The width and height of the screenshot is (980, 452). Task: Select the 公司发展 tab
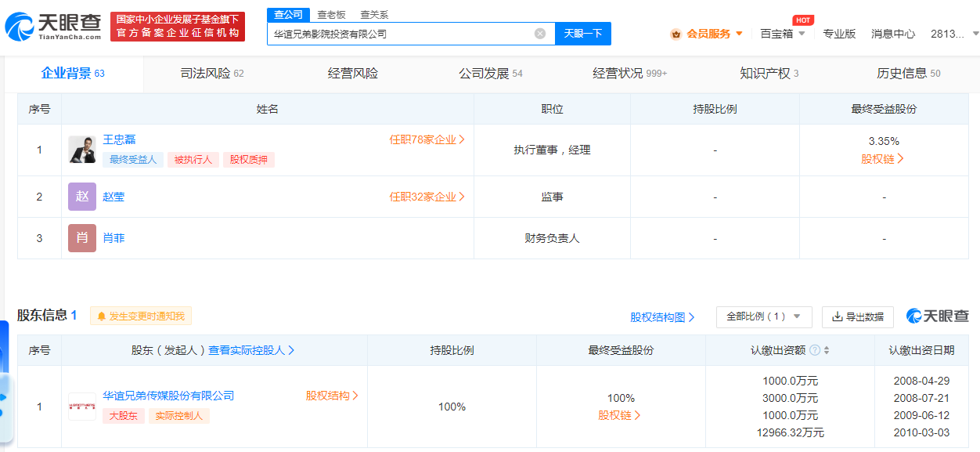tap(491, 74)
